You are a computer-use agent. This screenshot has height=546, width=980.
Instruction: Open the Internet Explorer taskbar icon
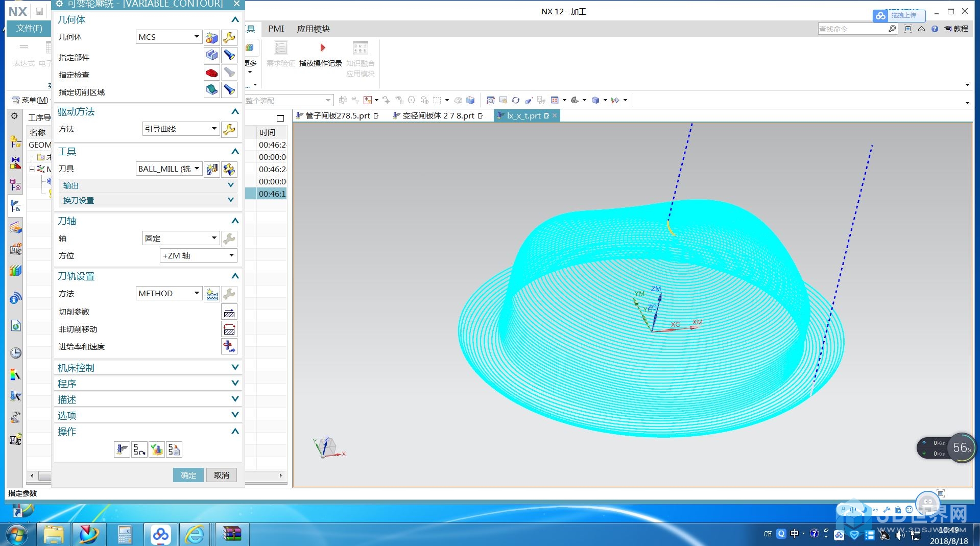pyautogui.click(x=195, y=534)
